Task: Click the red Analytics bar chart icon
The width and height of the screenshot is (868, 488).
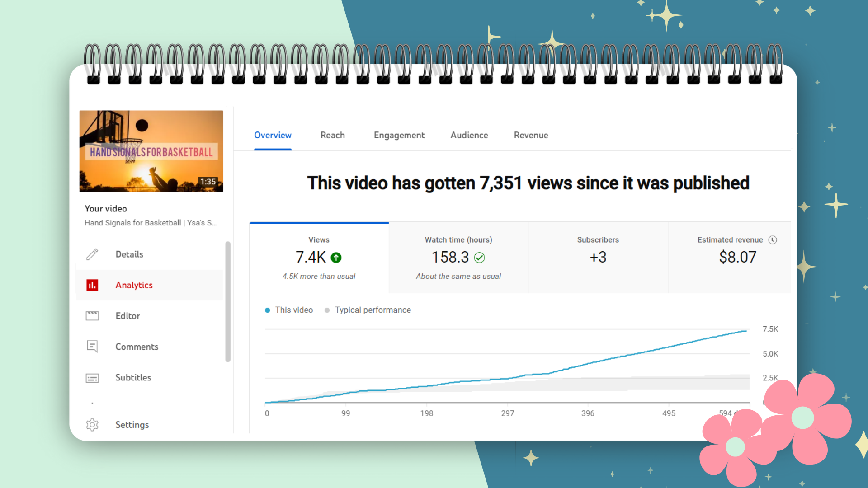Action: (x=92, y=285)
